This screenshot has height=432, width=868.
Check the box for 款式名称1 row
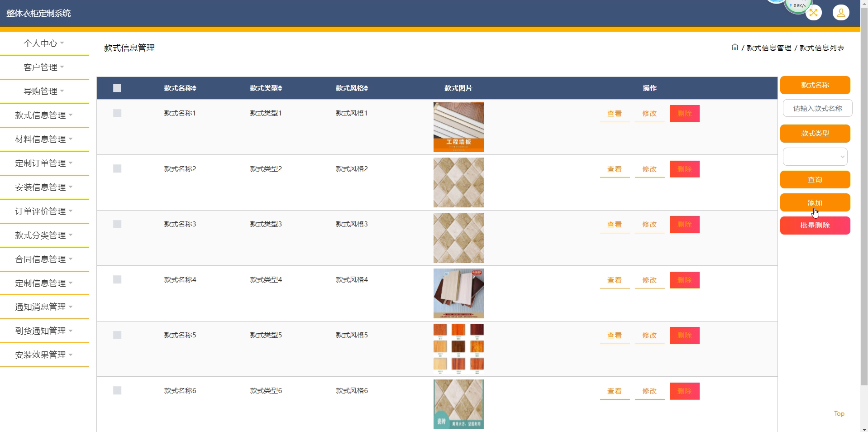(117, 113)
